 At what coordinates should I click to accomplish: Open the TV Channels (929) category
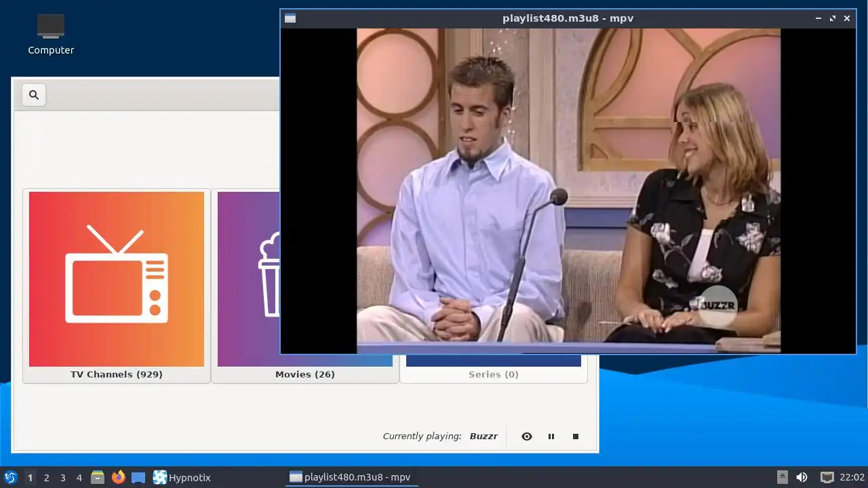tap(117, 286)
